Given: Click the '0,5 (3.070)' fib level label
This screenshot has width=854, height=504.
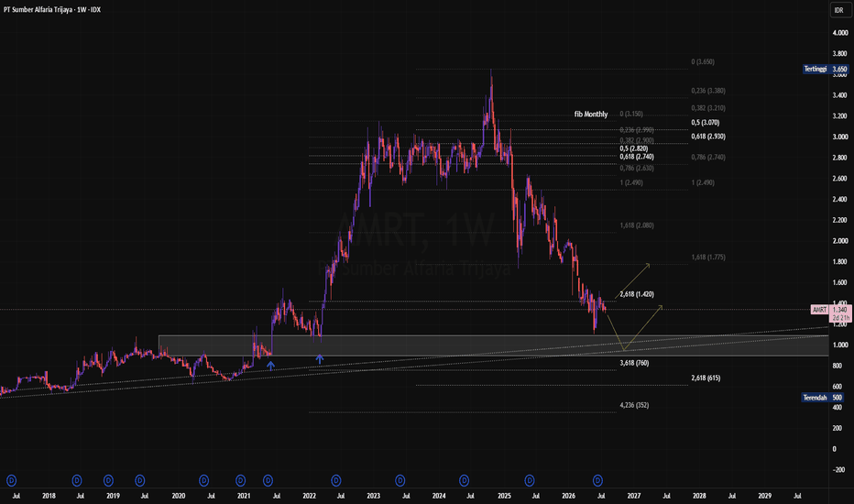Looking at the screenshot, I should click(x=706, y=123).
